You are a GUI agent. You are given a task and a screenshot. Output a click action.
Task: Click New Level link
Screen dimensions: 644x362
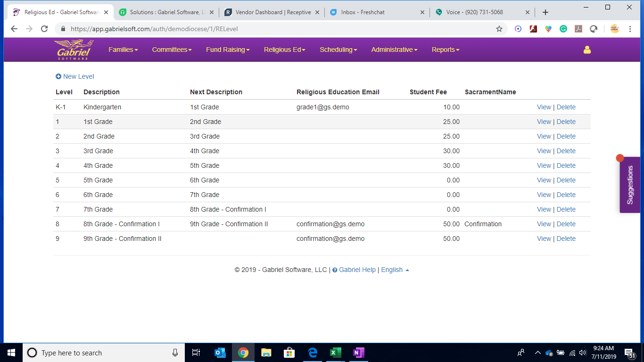click(x=75, y=76)
